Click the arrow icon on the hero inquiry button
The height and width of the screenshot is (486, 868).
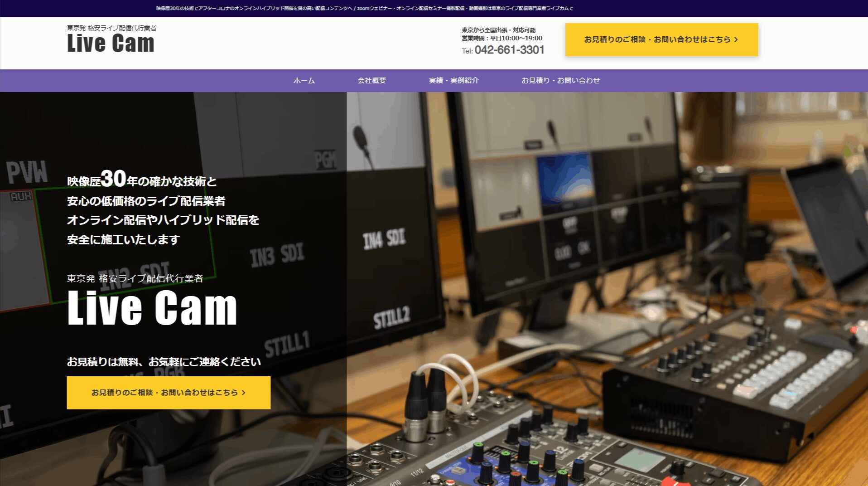coord(244,393)
